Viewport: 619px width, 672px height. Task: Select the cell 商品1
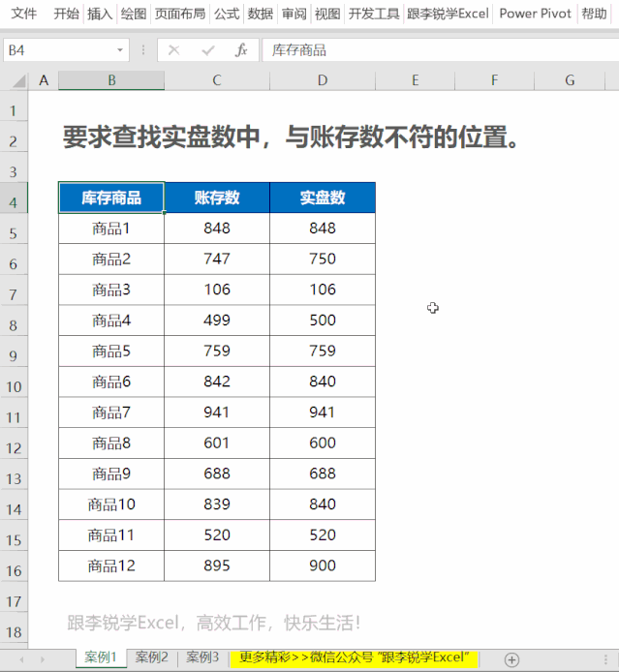pos(111,229)
